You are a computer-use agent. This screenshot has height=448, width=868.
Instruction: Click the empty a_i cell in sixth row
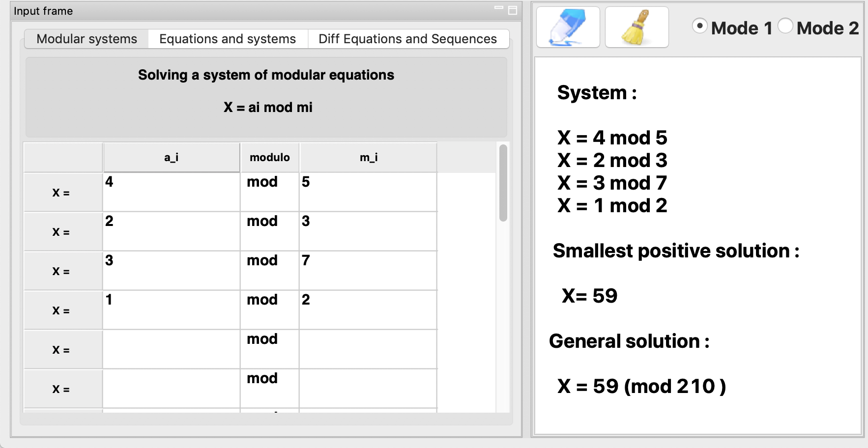click(171, 389)
